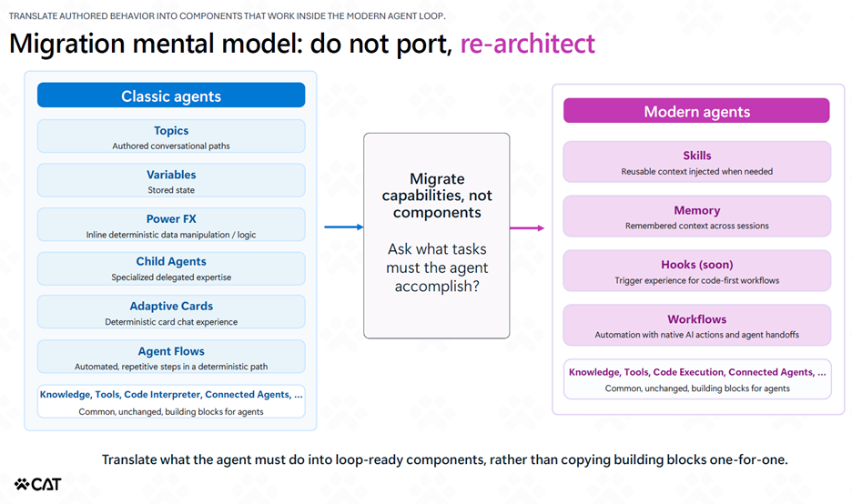Viewport: 852px width, 504px height.
Task: Select the Modern agents header
Action: [x=696, y=111]
